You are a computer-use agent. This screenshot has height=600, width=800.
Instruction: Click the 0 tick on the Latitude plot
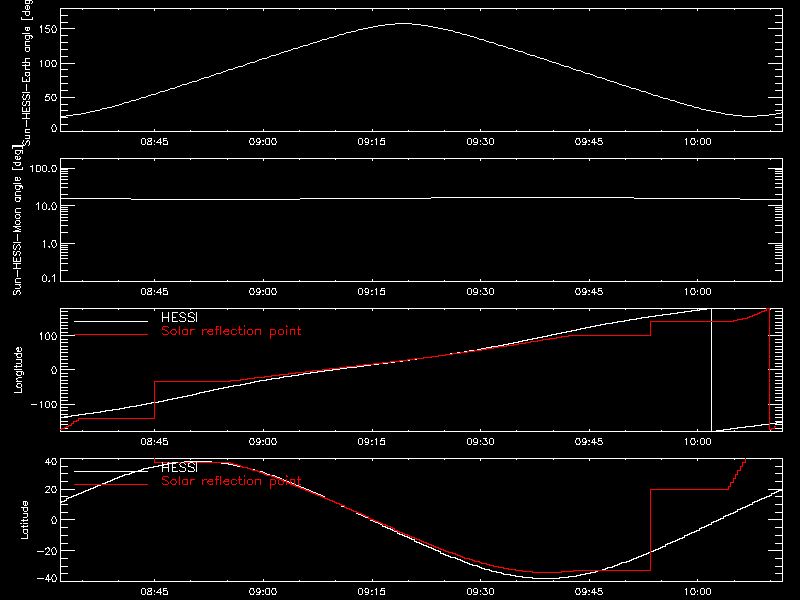(55, 520)
